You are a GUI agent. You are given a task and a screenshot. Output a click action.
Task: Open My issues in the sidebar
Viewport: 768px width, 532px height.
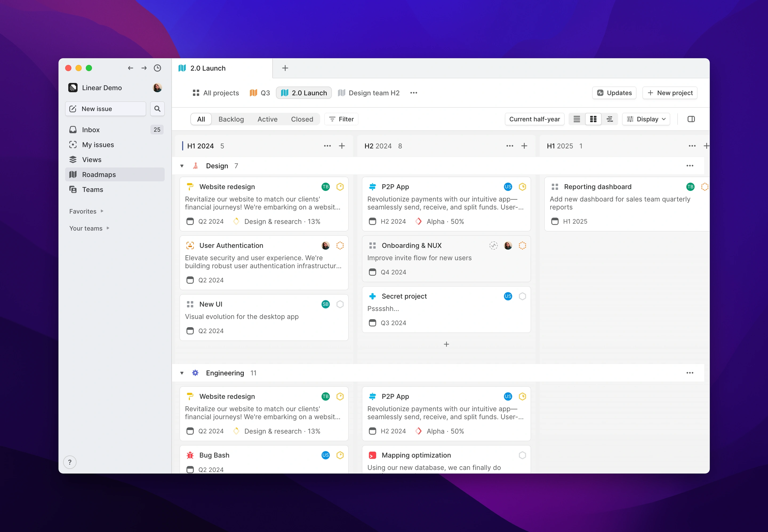(115, 144)
